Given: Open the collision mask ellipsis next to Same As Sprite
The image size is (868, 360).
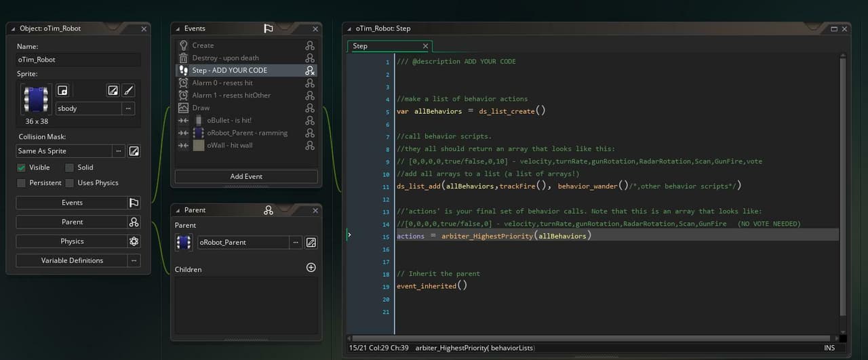Looking at the screenshot, I should tap(119, 151).
